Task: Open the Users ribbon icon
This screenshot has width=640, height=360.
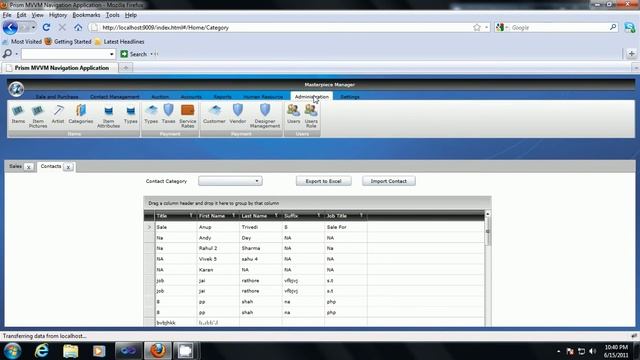Action: (293, 114)
